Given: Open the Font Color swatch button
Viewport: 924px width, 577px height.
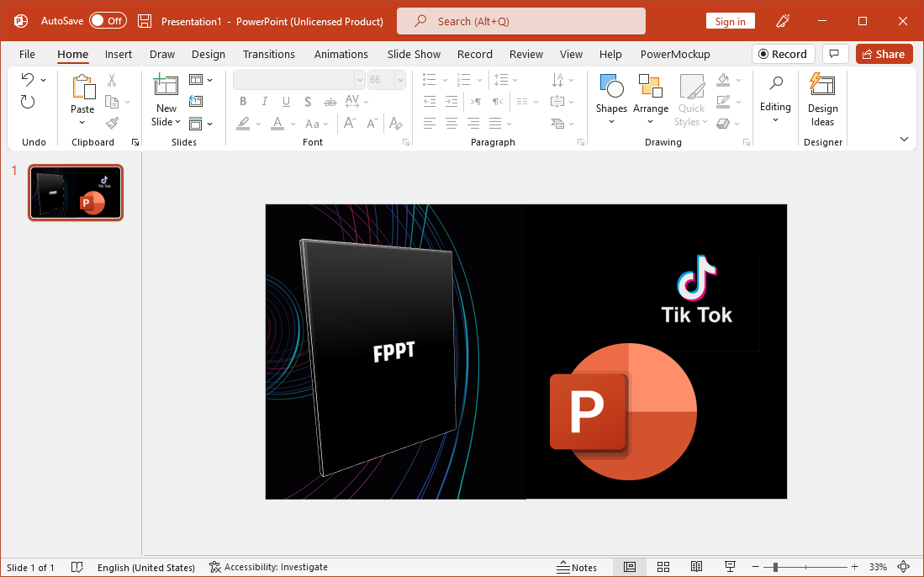Looking at the screenshot, I should point(277,123).
